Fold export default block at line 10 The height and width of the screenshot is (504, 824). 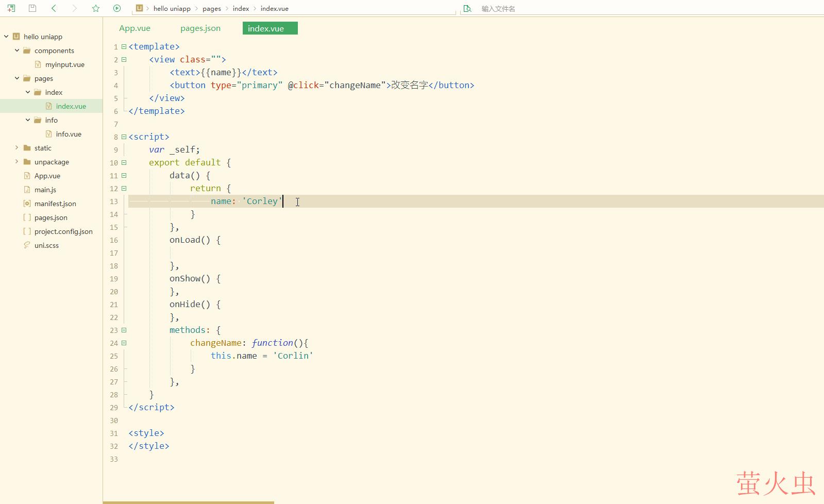pyautogui.click(x=124, y=163)
